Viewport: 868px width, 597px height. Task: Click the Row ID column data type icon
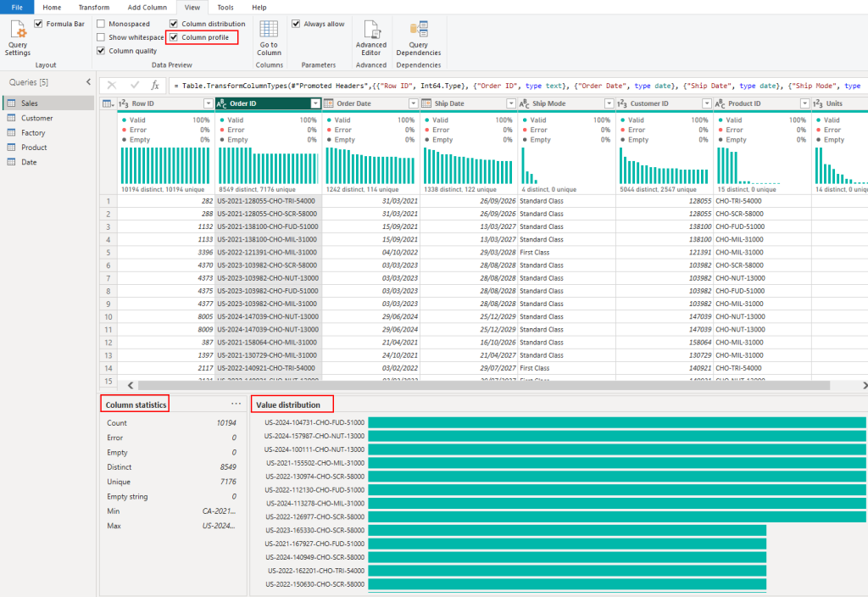[124, 103]
